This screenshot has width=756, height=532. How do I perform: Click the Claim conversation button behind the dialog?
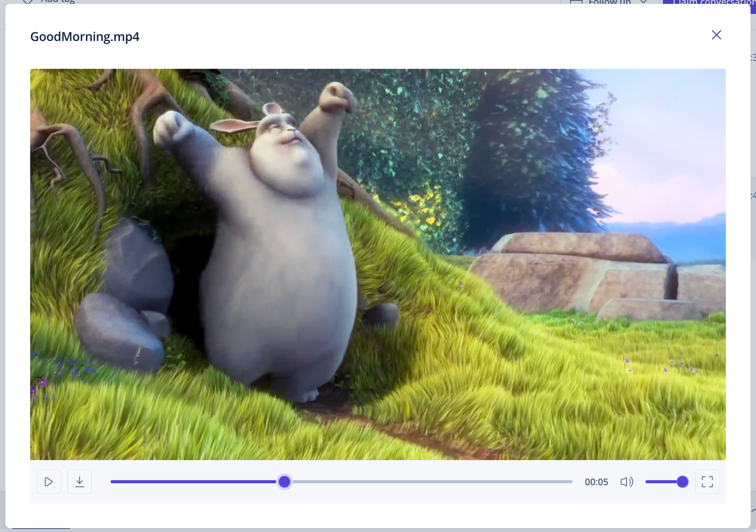(709, 2)
